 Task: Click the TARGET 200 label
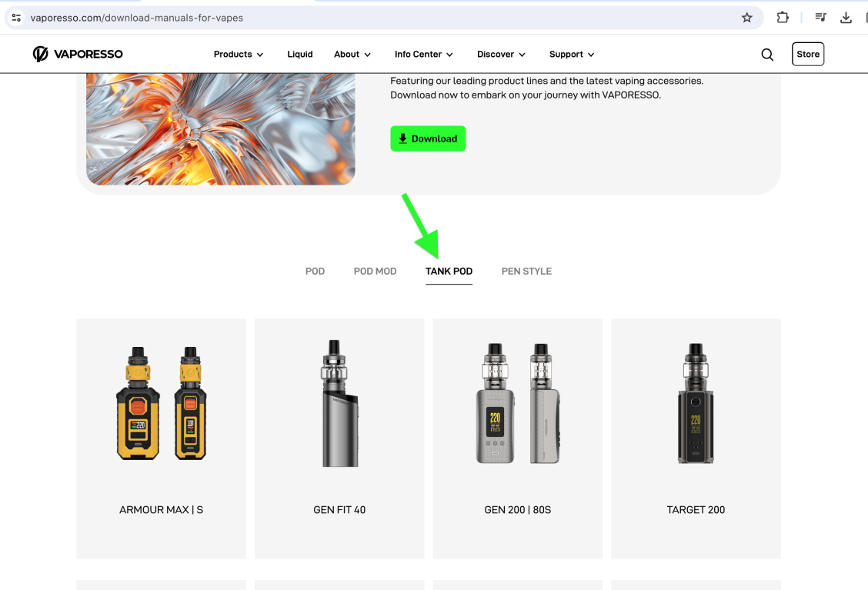pos(696,510)
